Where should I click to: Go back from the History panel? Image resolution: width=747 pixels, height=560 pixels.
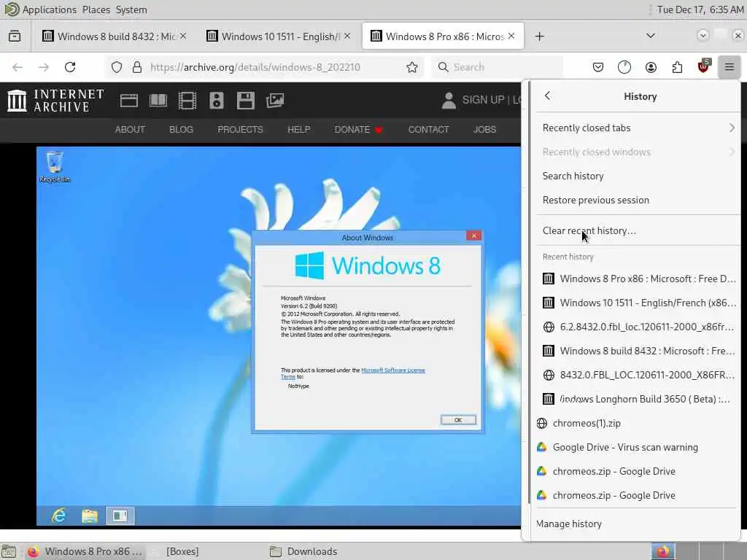(547, 96)
